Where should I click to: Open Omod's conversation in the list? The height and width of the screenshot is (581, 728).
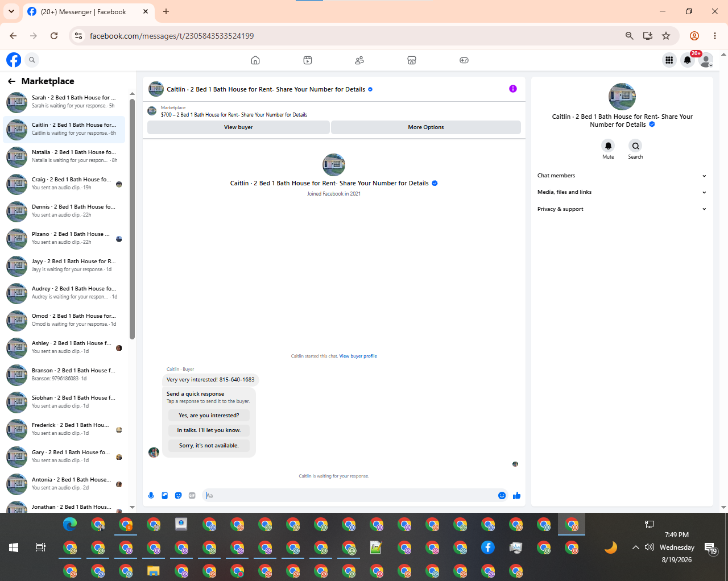[x=64, y=321]
